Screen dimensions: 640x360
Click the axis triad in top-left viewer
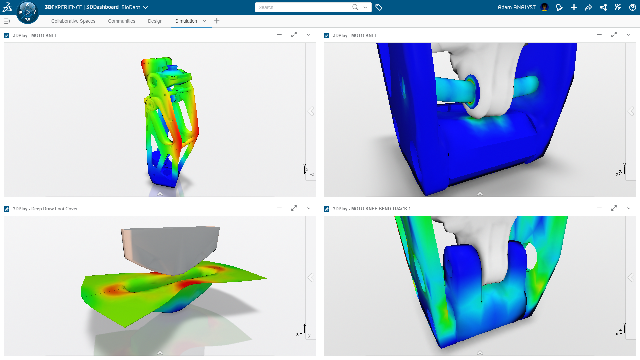[309, 171]
